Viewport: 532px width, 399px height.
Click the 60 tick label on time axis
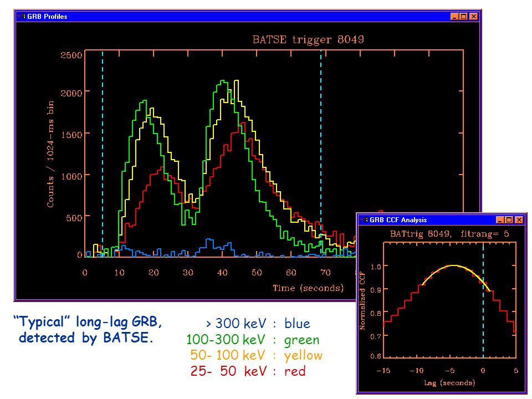(291, 273)
